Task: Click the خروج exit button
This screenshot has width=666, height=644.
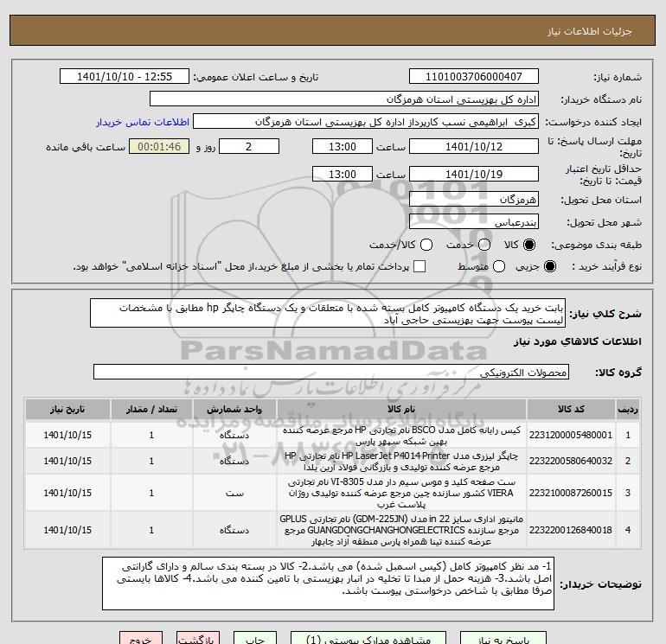Action: tap(141, 638)
